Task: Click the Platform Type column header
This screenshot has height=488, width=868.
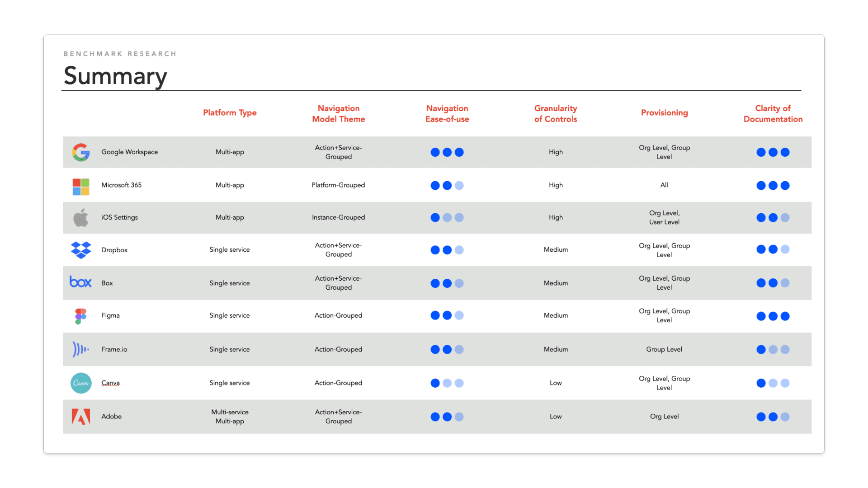Action: click(230, 113)
